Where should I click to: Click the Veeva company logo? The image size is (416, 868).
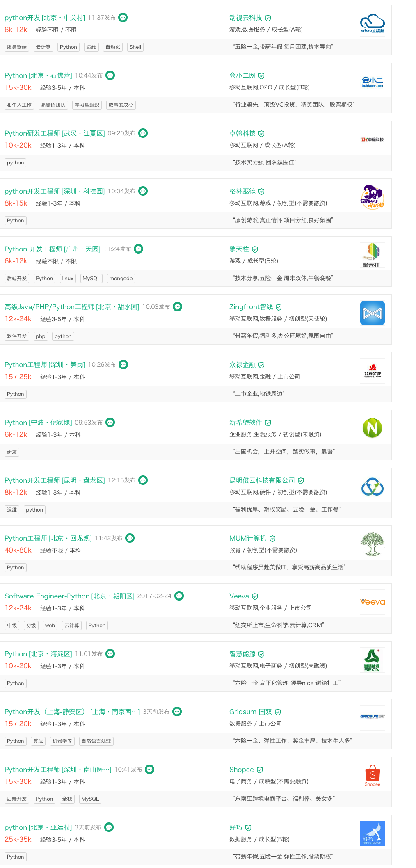(372, 602)
